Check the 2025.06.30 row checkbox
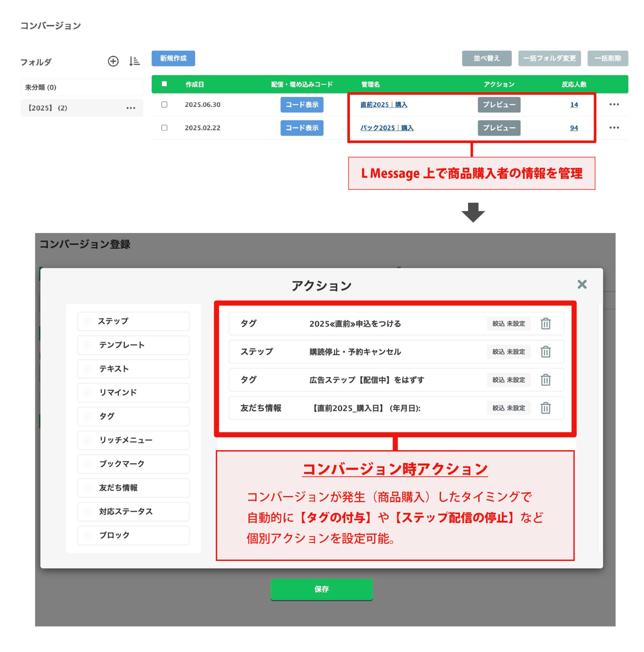644x652 pixels. 164,105
